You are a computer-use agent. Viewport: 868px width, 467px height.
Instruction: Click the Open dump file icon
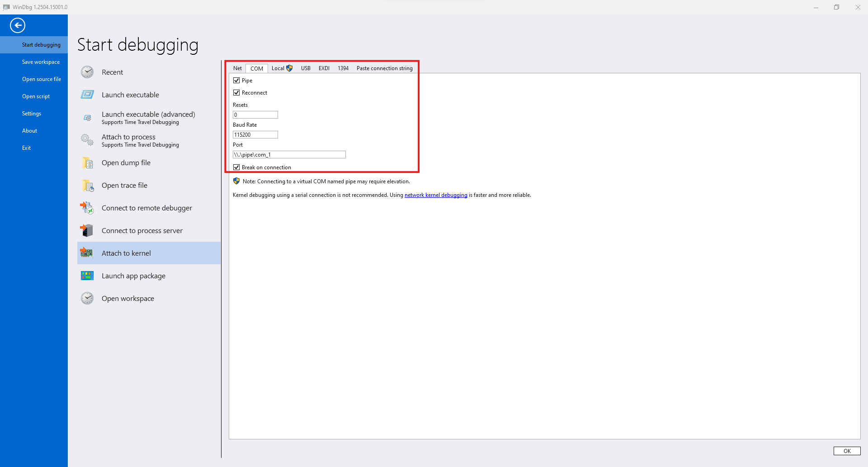87,163
